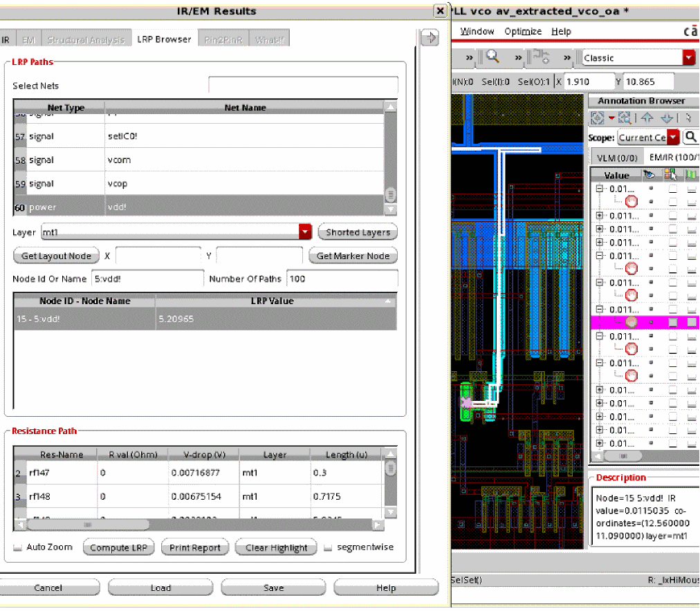
Task: Toggle the segmentwise checkbox
Action: click(328, 547)
